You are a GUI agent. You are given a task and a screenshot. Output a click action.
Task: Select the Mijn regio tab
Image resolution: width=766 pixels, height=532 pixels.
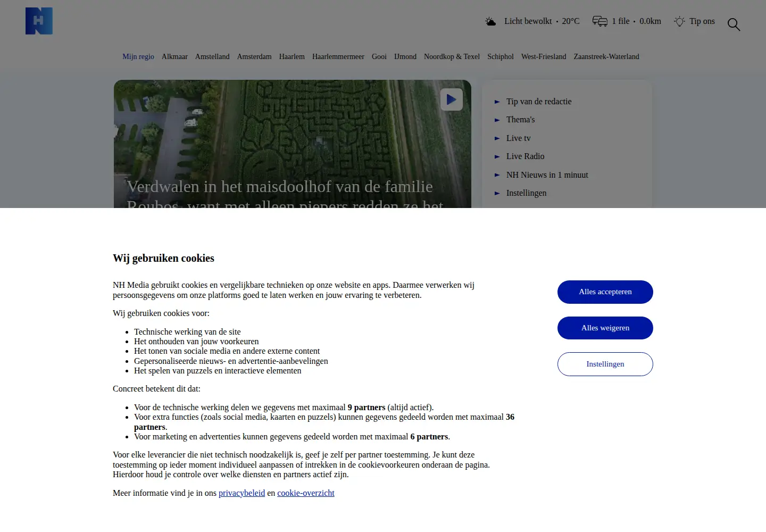[x=138, y=56]
